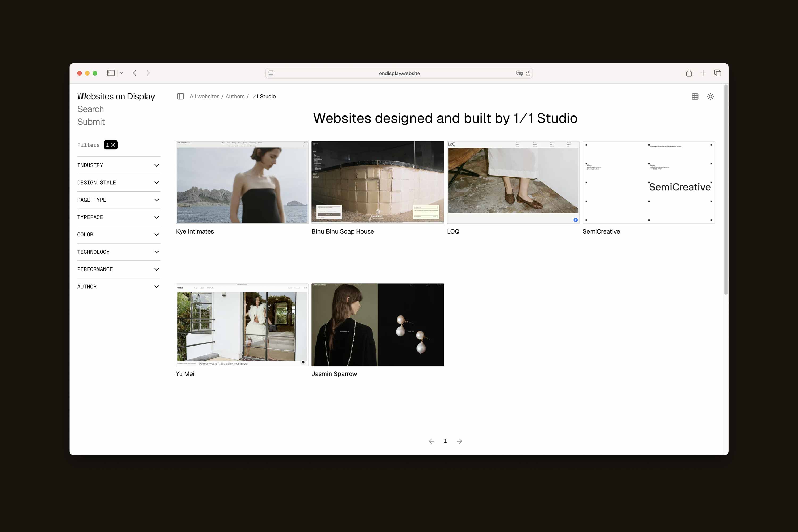Go to previous page of results
This screenshot has height=532, width=798.
[x=431, y=441]
